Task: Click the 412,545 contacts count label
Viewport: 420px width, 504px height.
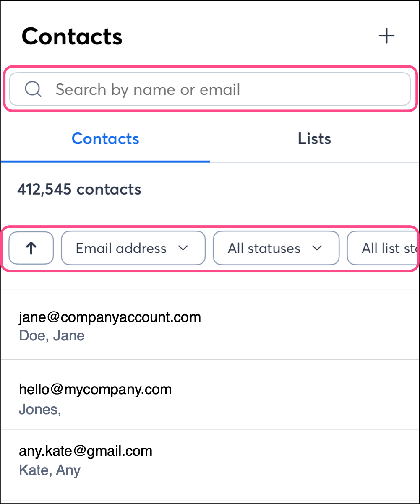Action: 79,190
